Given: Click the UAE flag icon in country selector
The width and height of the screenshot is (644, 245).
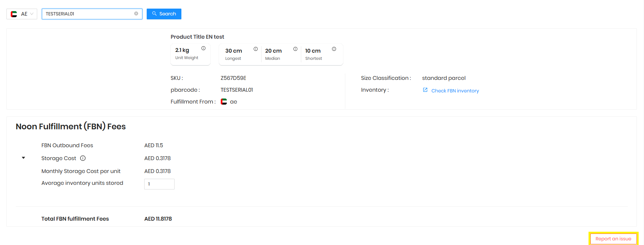Looking at the screenshot, I should coord(14,14).
